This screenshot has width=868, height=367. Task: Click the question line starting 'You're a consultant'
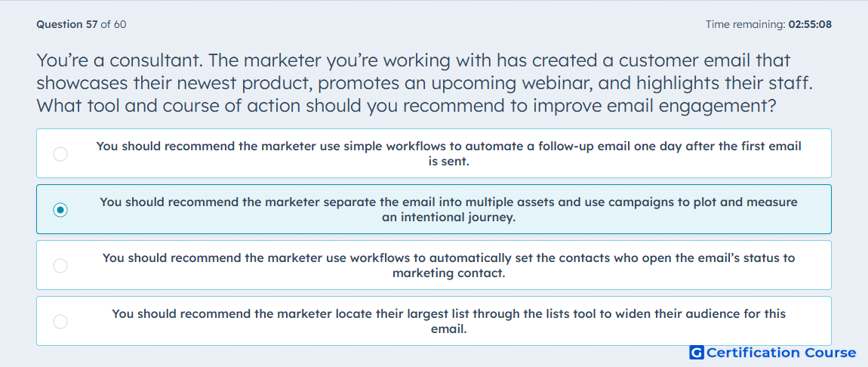414,60
